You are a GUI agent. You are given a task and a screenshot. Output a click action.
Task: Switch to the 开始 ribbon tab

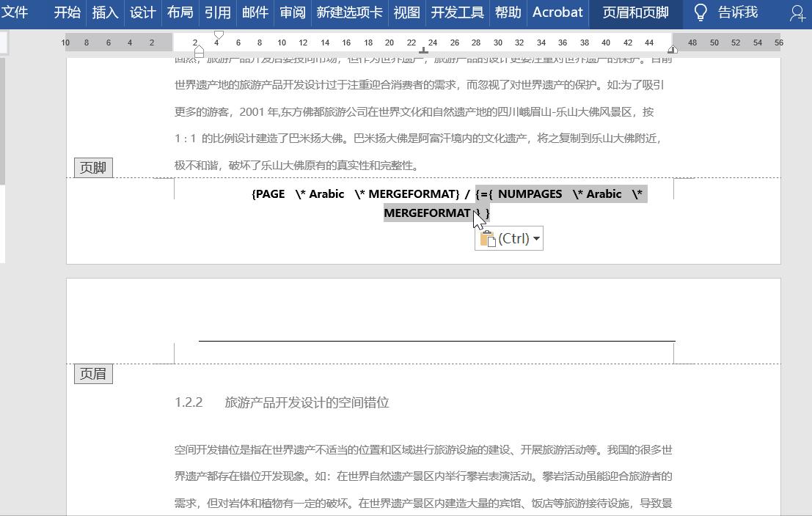pyautogui.click(x=67, y=12)
